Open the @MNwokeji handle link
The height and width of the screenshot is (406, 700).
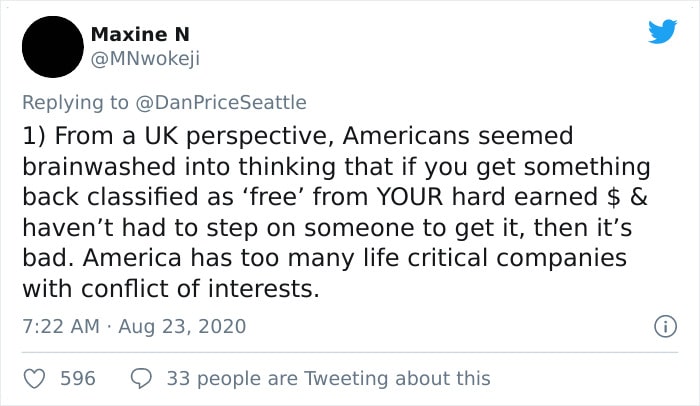(x=145, y=59)
